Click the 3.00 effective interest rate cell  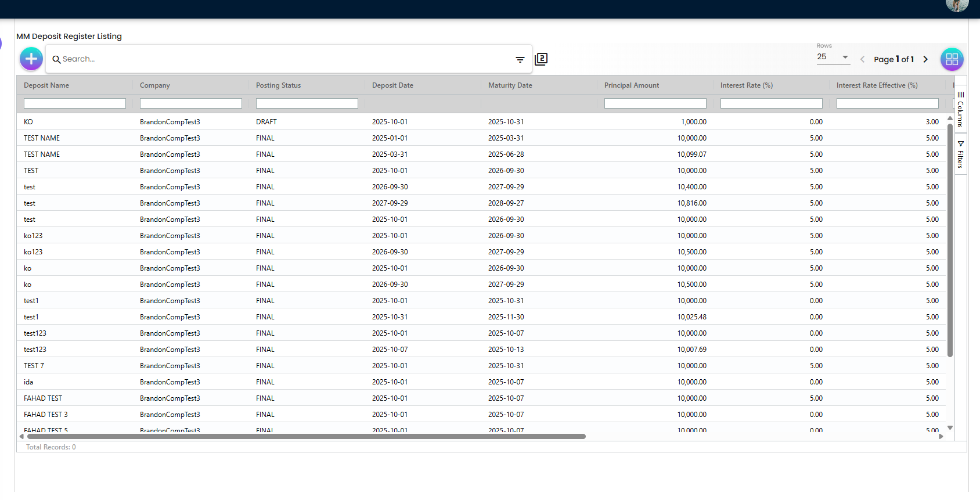932,122
